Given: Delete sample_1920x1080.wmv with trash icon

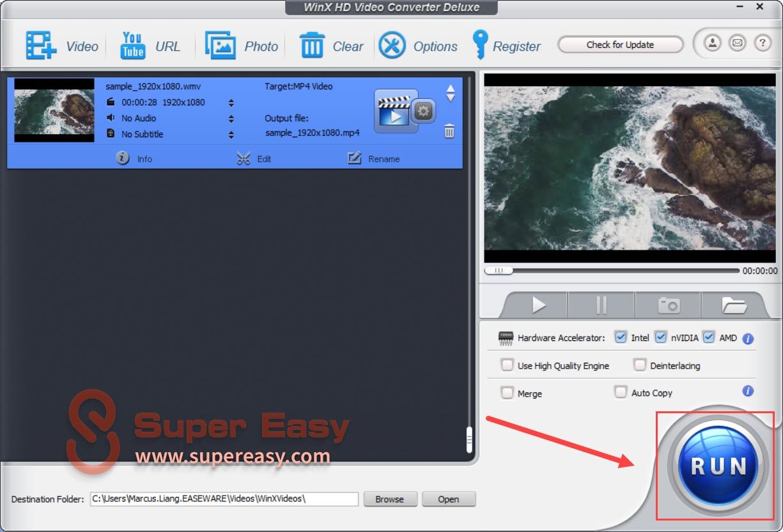Looking at the screenshot, I should point(449,132).
